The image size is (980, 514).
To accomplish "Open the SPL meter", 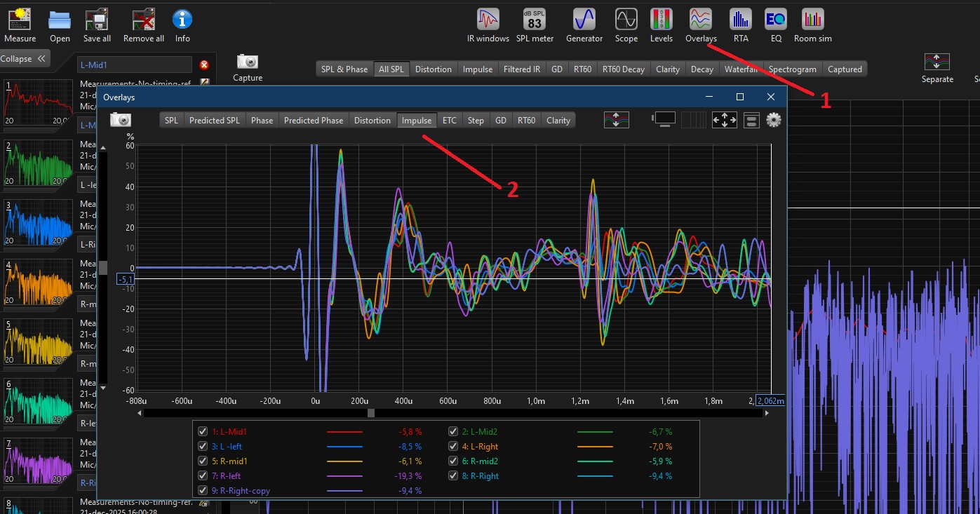I will pyautogui.click(x=535, y=20).
